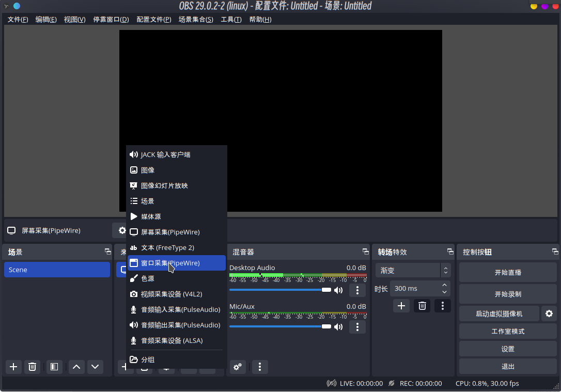
Task: Open the 工具(T) menu
Action: coord(231,20)
